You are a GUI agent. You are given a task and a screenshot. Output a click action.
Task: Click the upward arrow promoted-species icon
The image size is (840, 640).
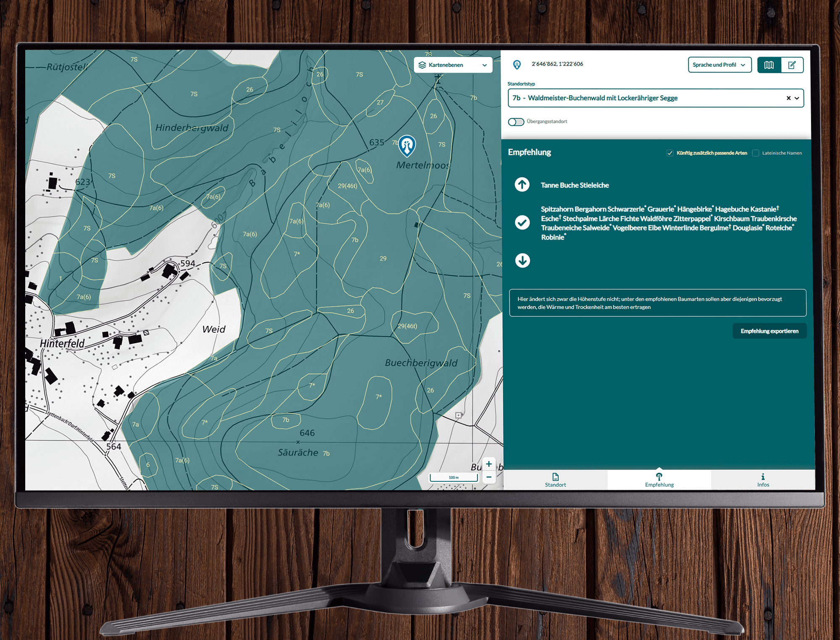pos(522,185)
